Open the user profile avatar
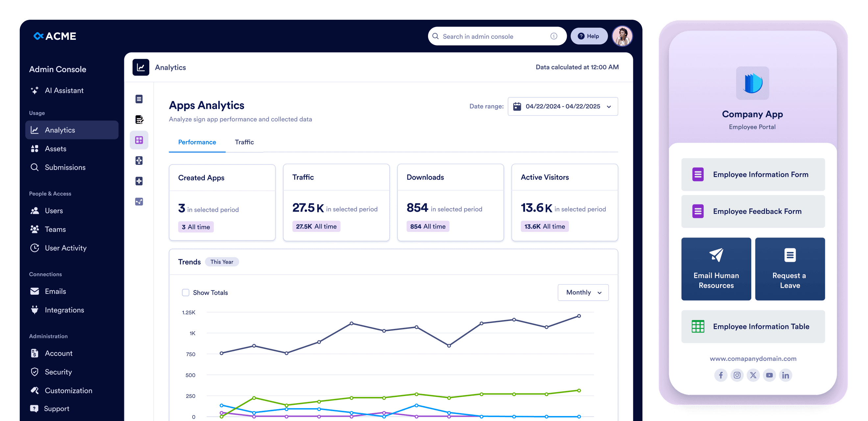Image resolution: width=868 pixels, height=421 pixels. (x=622, y=36)
